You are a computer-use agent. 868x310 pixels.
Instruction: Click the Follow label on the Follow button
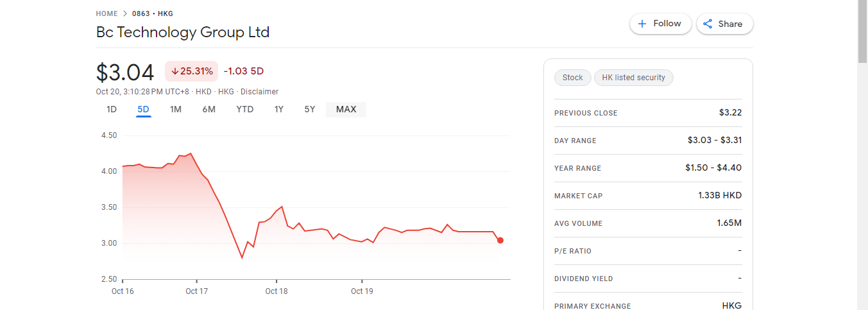click(667, 24)
